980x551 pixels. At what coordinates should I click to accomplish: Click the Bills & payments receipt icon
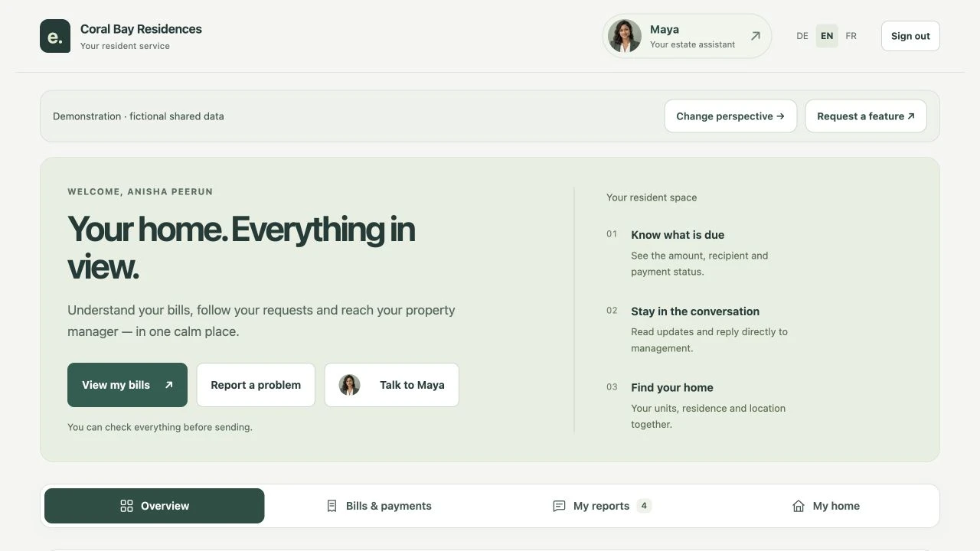[x=332, y=506]
